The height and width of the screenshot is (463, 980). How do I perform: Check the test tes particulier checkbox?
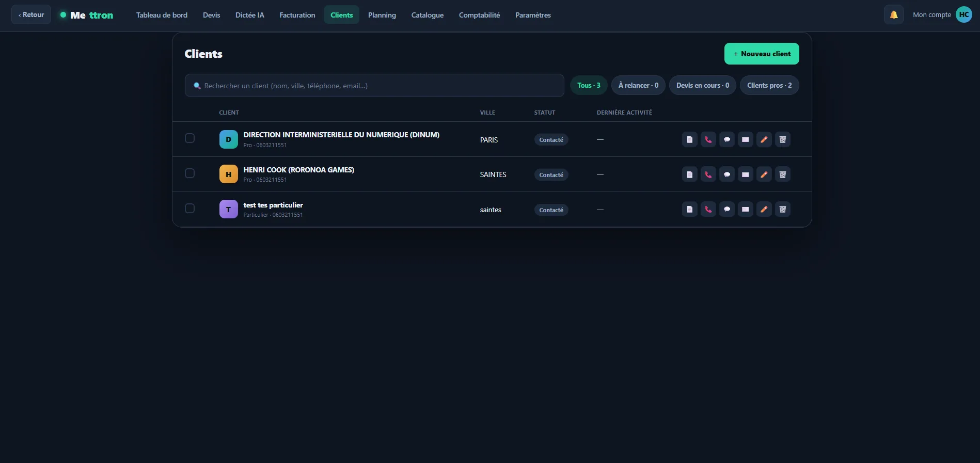(x=189, y=209)
